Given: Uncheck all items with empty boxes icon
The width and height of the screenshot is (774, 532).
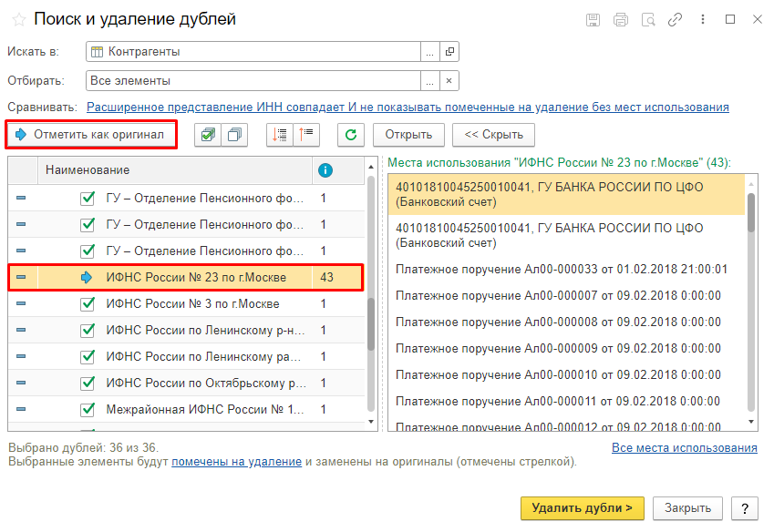Looking at the screenshot, I should point(235,135).
